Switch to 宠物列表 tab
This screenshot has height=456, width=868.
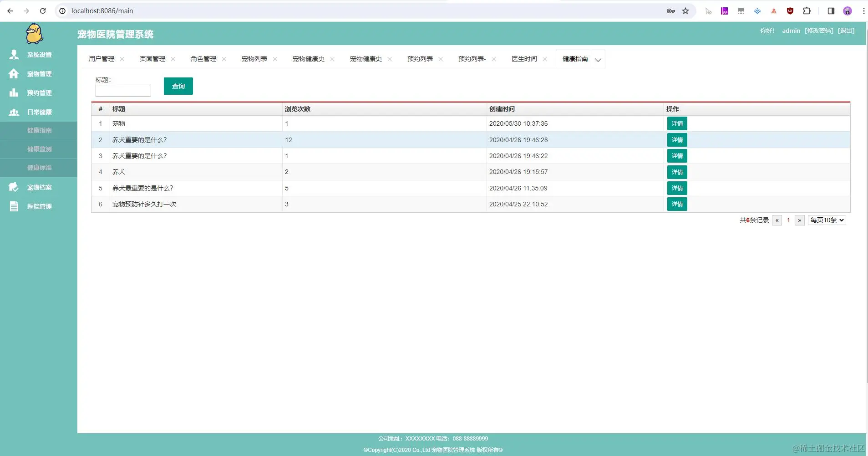[x=254, y=59]
